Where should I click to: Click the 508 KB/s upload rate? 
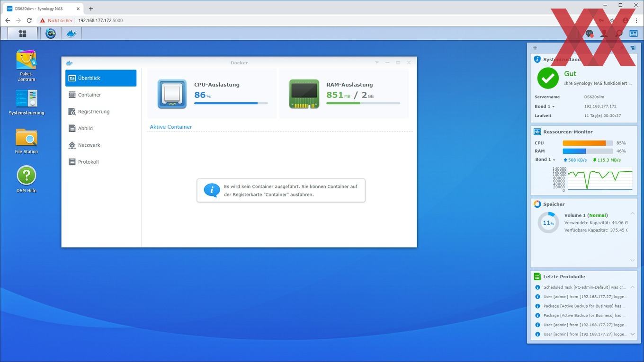point(575,160)
